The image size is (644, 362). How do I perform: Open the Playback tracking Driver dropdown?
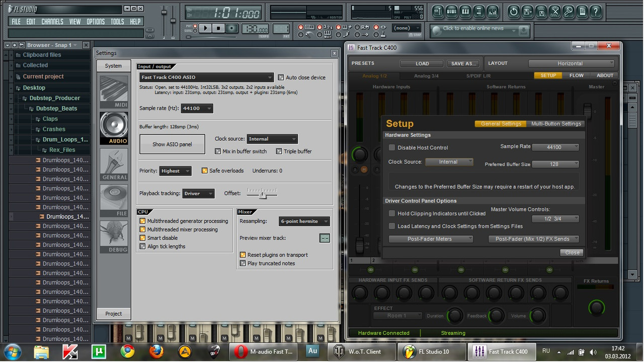coord(198,194)
